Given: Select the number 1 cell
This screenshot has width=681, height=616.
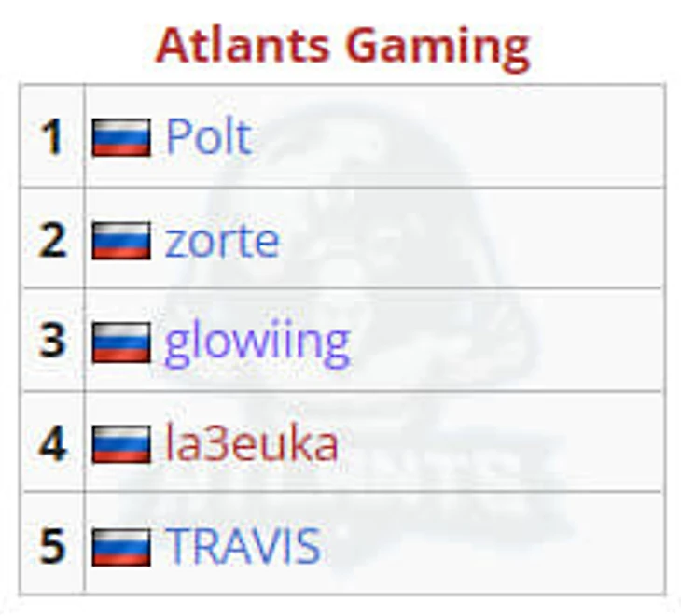Looking at the screenshot, I should click(x=52, y=136).
